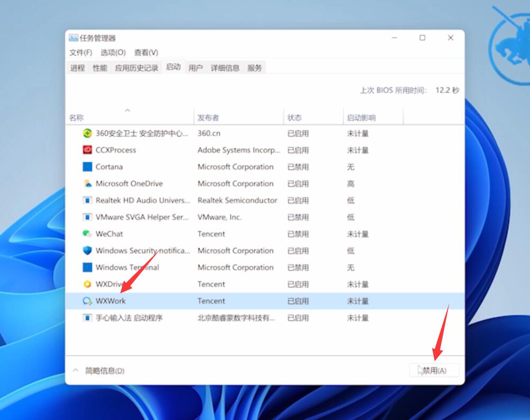Select the WeChat row name
530x420 pixels.
[109, 234]
